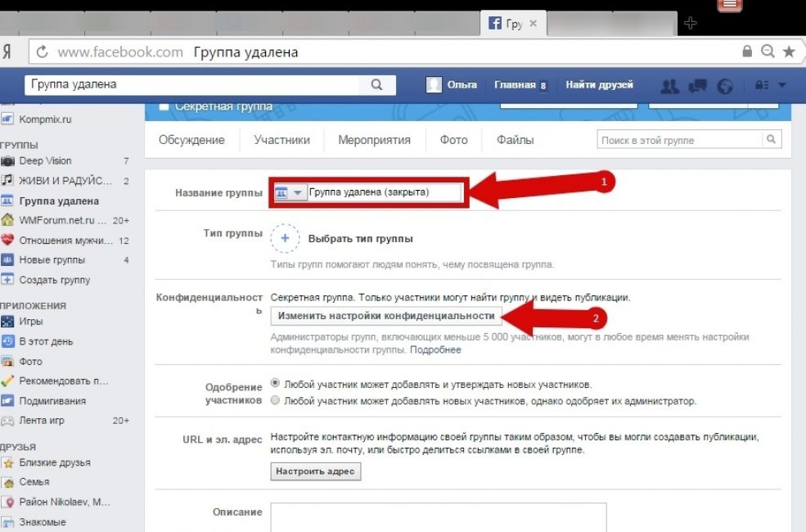Click Найти друзей in the top bar
Screen dimensions: 806x532
599,85
